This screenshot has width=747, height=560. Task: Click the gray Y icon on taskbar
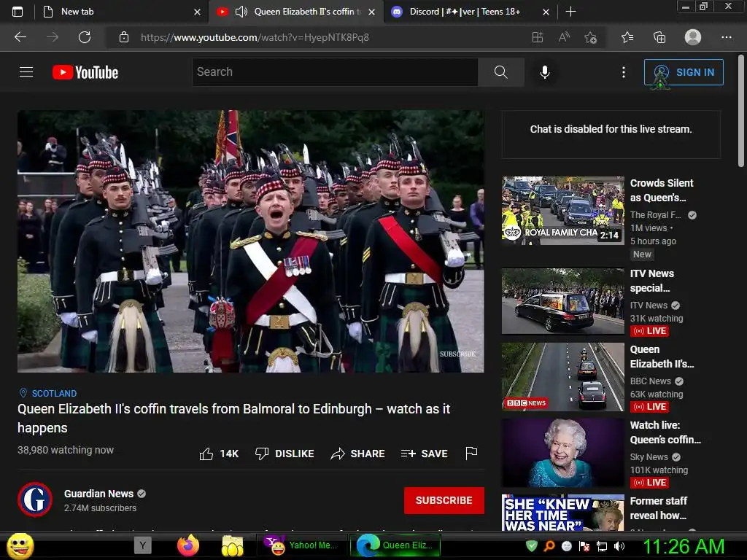pyautogui.click(x=142, y=545)
